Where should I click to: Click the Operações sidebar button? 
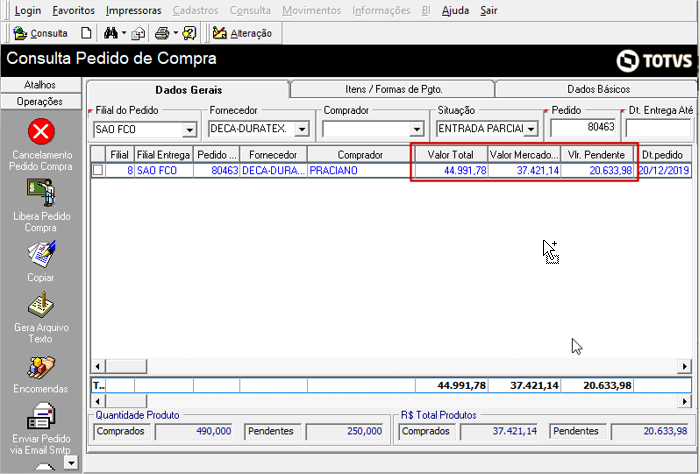tap(41, 101)
